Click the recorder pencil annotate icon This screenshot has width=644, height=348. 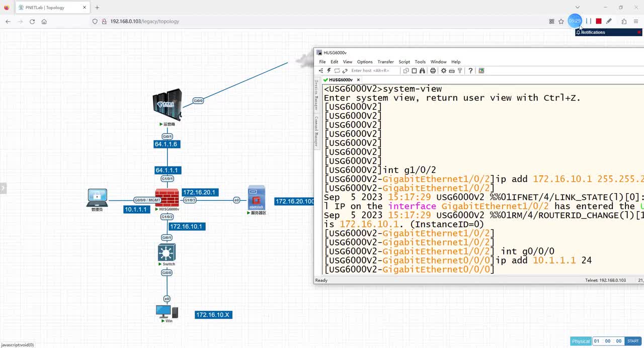click(x=609, y=21)
